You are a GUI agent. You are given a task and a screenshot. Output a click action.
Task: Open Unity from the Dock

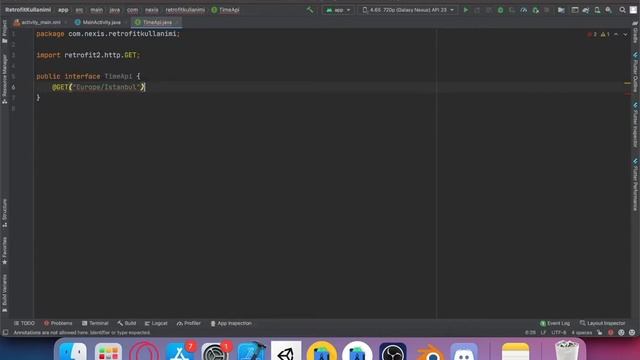(286, 352)
